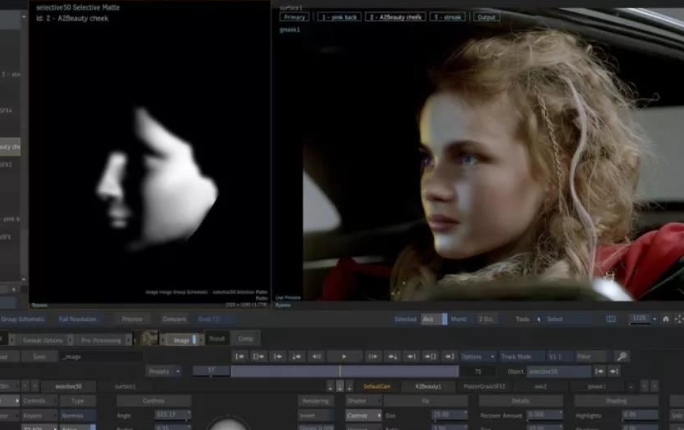684x430 pixels.
Task: Click the next keyframe icon beside Object field
Action: 614,372
